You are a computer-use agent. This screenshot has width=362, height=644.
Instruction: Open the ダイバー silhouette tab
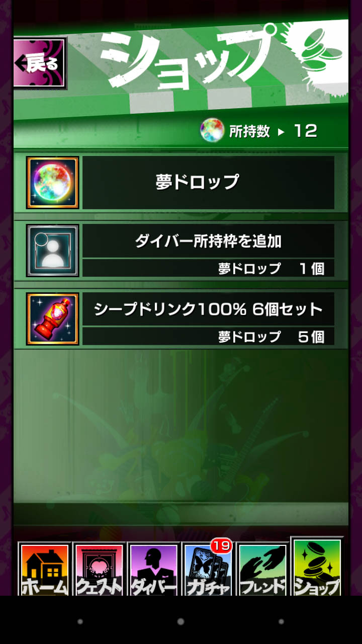point(154,570)
